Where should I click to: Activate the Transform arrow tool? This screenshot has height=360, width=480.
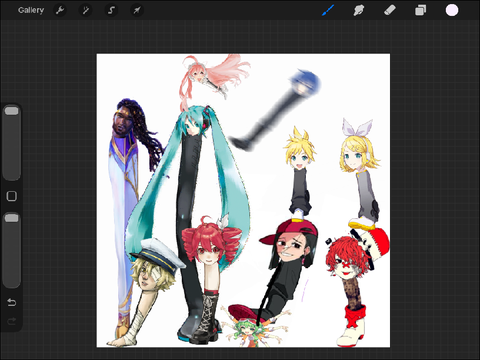(x=137, y=10)
